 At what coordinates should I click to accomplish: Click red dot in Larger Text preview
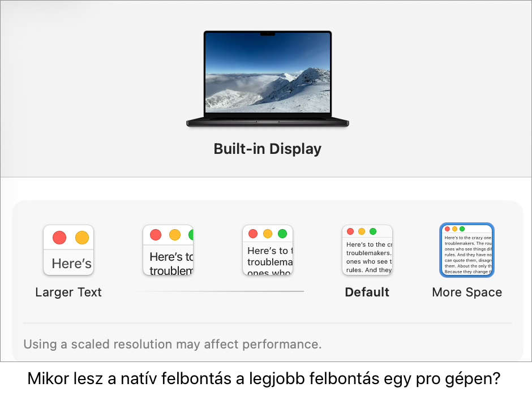point(59,238)
